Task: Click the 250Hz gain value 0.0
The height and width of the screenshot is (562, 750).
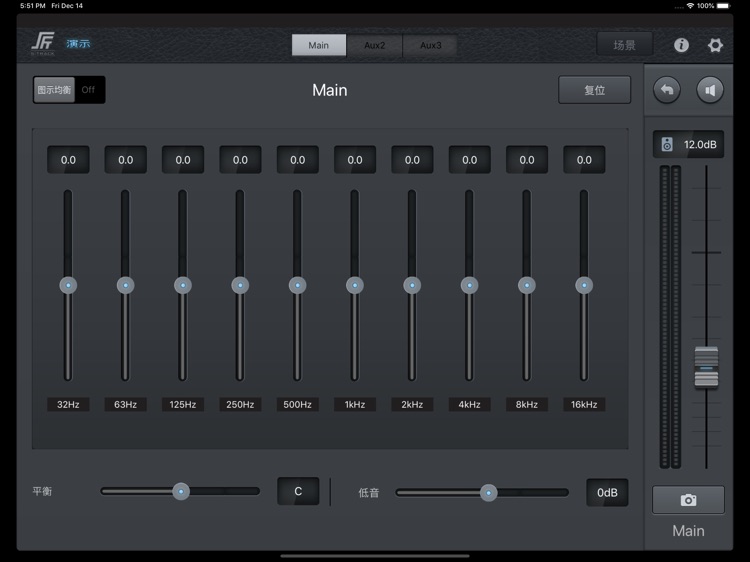Action: (240, 160)
